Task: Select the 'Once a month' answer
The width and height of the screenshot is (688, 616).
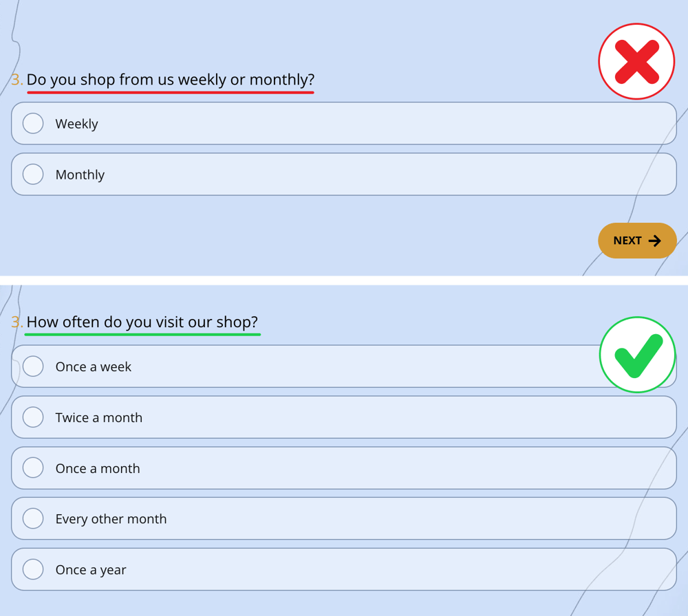Action: click(32, 467)
